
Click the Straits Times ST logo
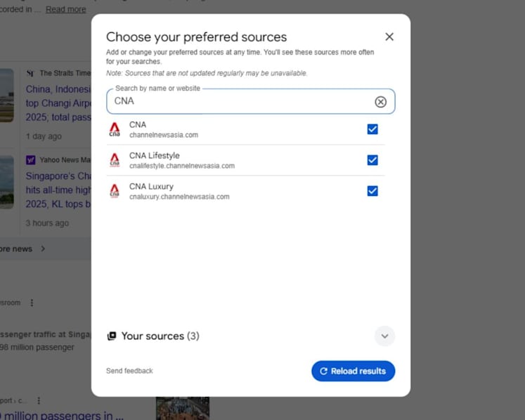[x=30, y=73]
